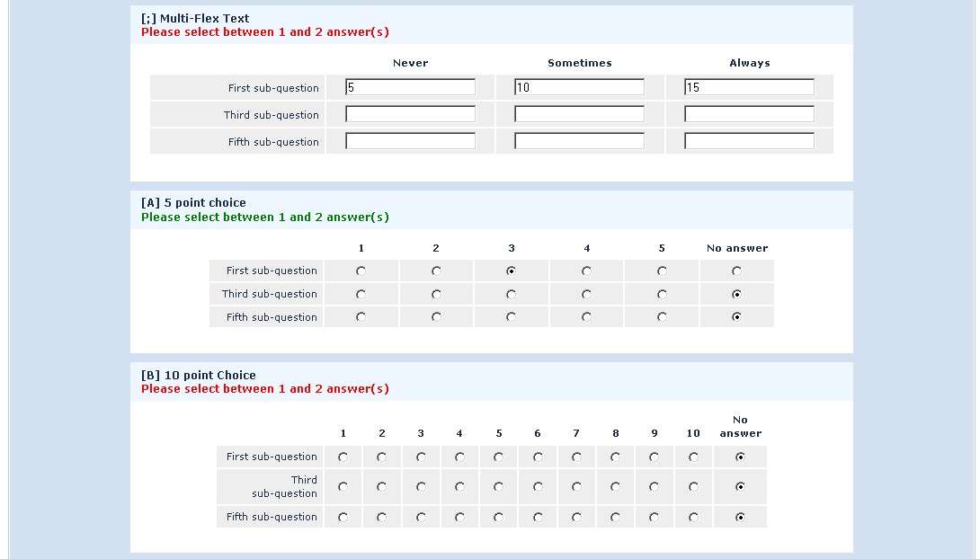Viewport: 980px width, 559px height.
Task: Select 10 for First sub-question in 10 point Choice
Action: coord(693,457)
